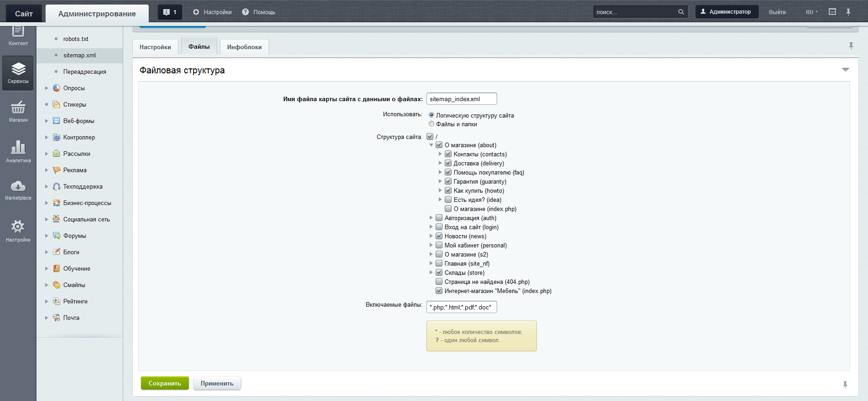The width and height of the screenshot is (868, 401).
Task: Select Логическую структуру сайта radio option
Action: pos(431,115)
